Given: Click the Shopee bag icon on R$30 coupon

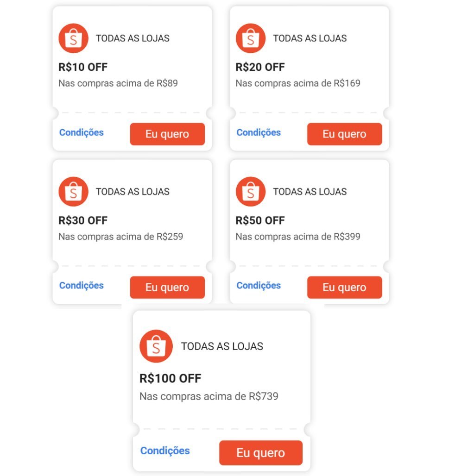Looking at the screenshot, I should tap(74, 192).
